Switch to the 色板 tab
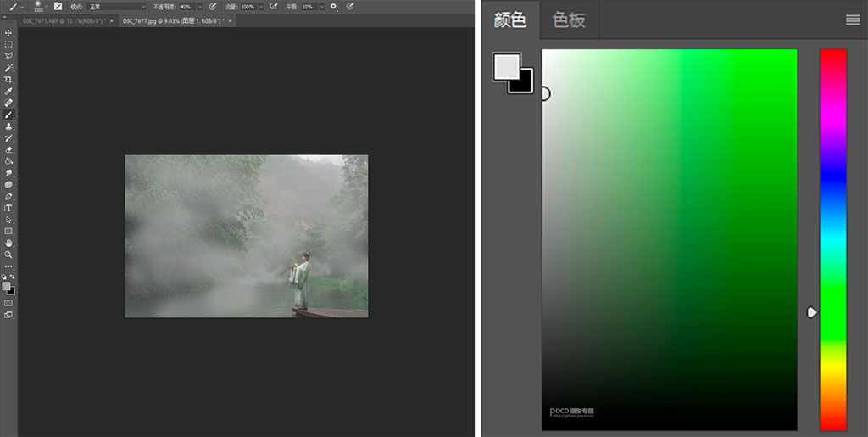868x437 pixels. 569,20
